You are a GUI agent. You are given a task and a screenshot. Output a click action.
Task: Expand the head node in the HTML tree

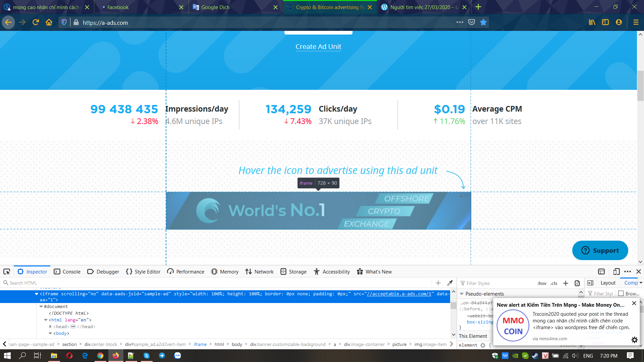50,326
